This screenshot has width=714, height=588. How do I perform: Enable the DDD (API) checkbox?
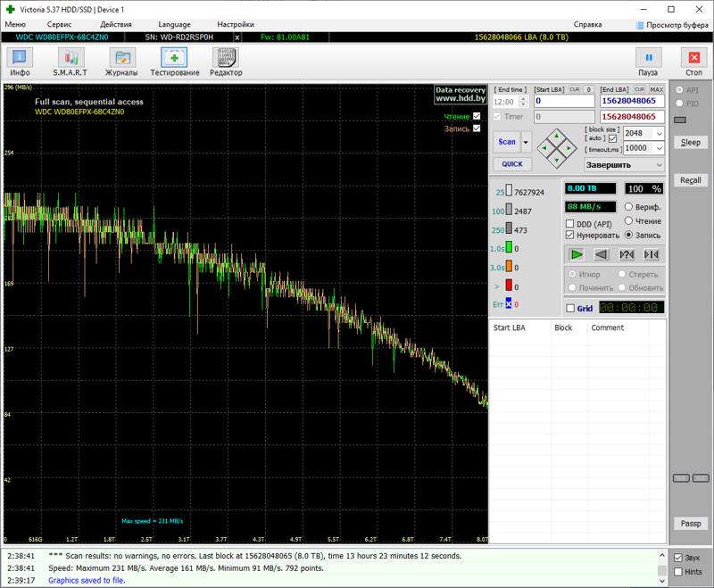coord(569,224)
